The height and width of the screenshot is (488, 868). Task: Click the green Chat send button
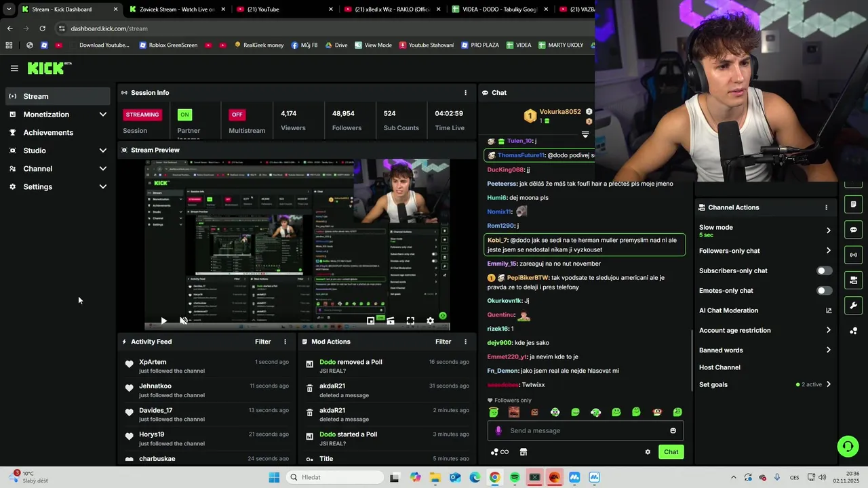671,452
